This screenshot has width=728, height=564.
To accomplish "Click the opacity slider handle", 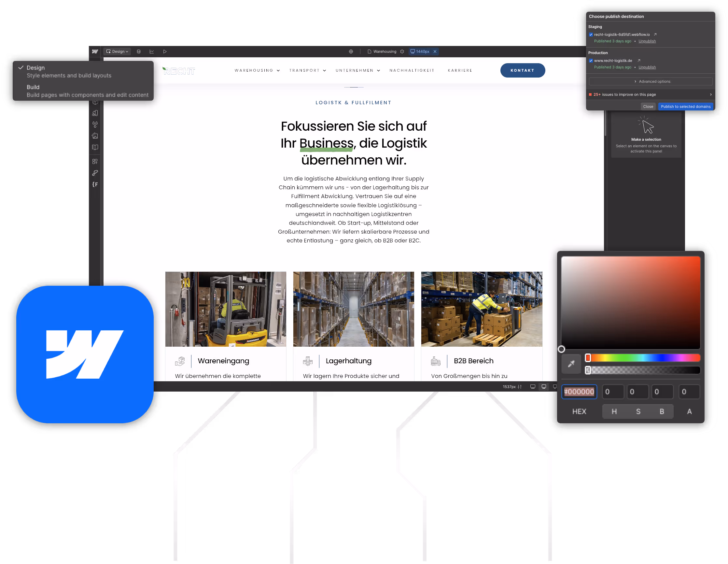I will [x=588, y=370].
